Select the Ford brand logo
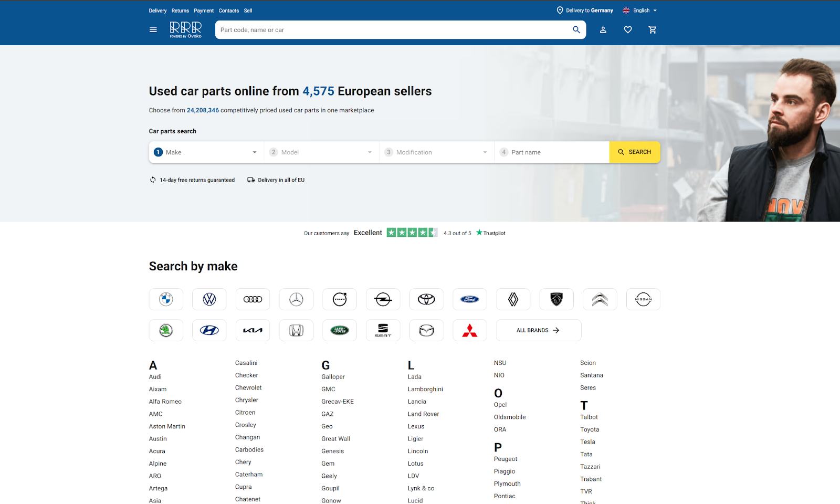Viewport: 840px width, 504px height. (470, 299)
